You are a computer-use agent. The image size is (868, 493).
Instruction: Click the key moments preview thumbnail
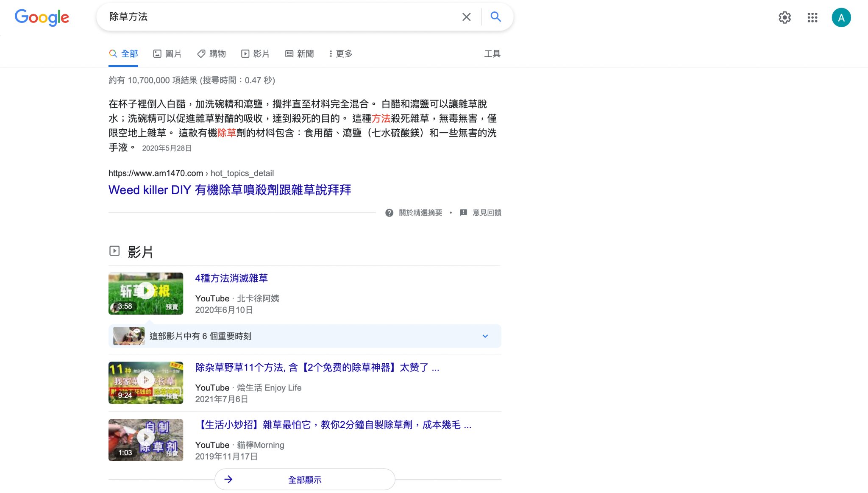pos(129,336)
